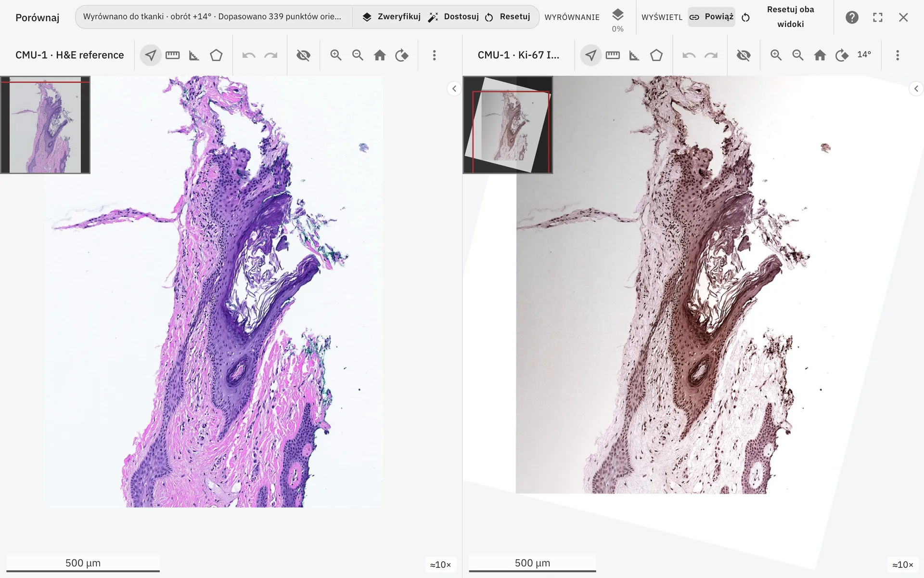Redo action in H&E pane
The width and height of the screenshot is (924, 578).
(x=271, y=55)
